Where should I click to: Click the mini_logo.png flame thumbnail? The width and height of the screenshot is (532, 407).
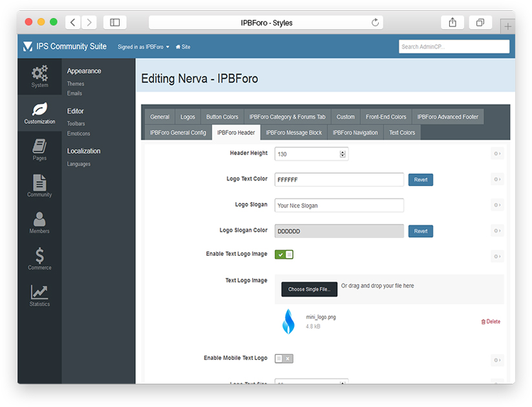pos(288,322)
